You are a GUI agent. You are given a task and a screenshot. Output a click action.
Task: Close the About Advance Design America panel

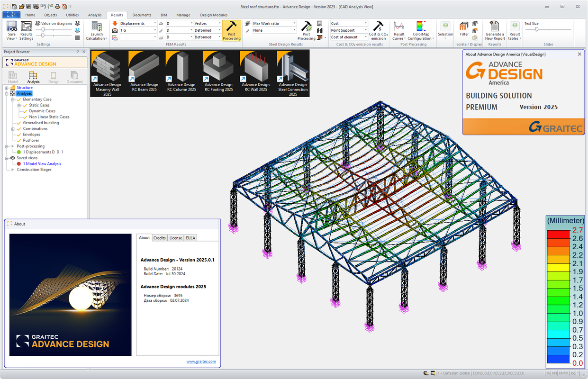pos(579,54)
